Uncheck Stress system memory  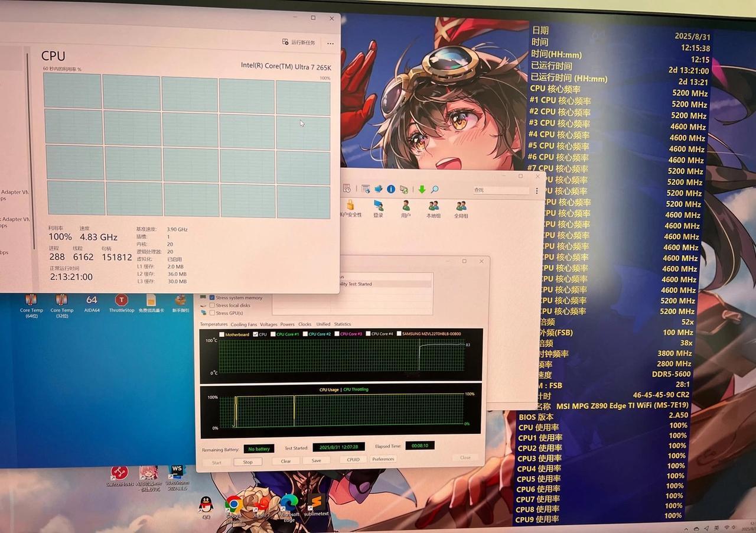click(x=213, y=298)
